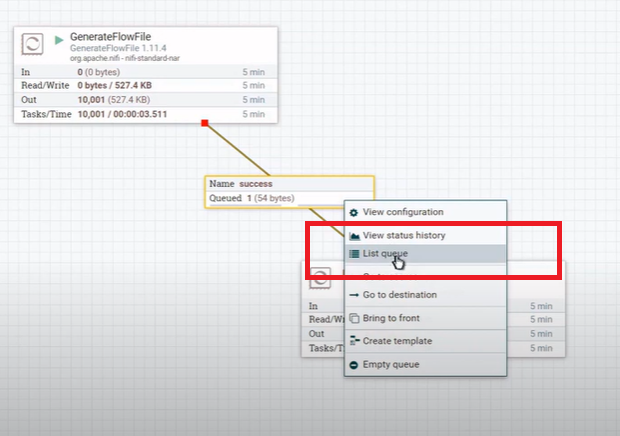Click the Read/Write value 0 bytes / 527.4 KB
This screenshot has width=620, height=436.
pos(114,85)
